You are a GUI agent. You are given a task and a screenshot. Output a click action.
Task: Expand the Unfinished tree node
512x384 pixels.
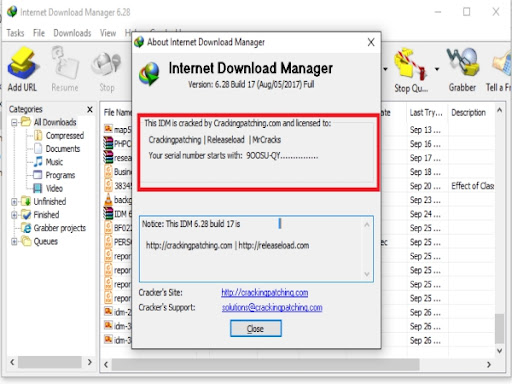pyautogui.click(x=14, y=202)
